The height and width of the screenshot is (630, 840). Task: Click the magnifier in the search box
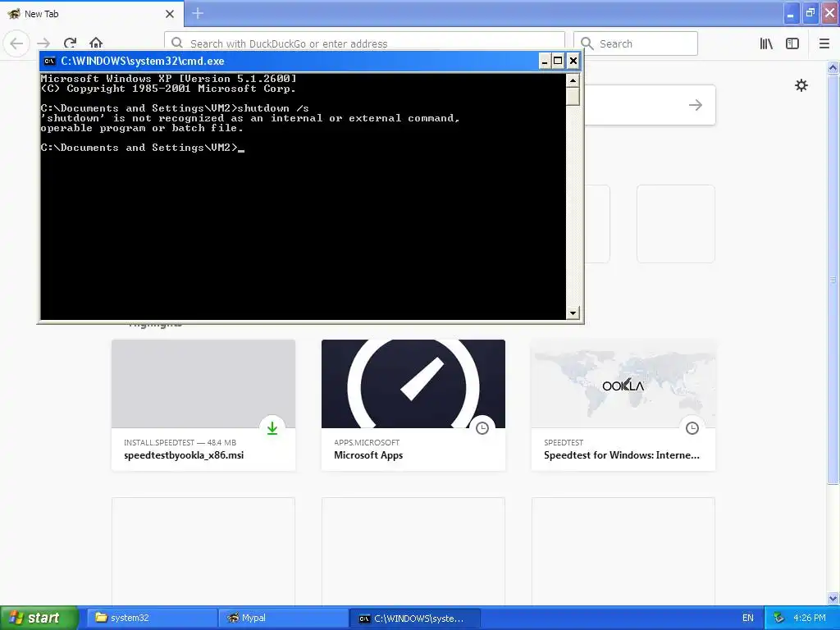click(587, 43)
